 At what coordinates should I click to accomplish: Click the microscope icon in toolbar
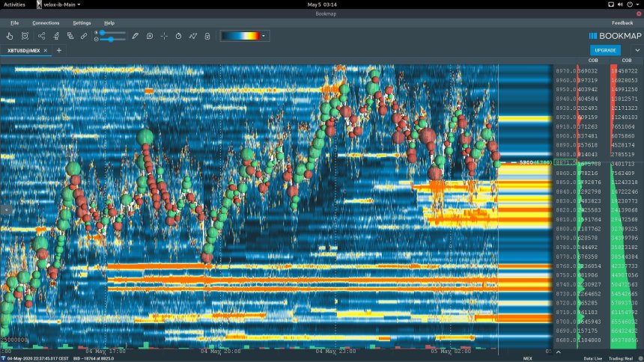pyautogui.click(x=56, y=35)
